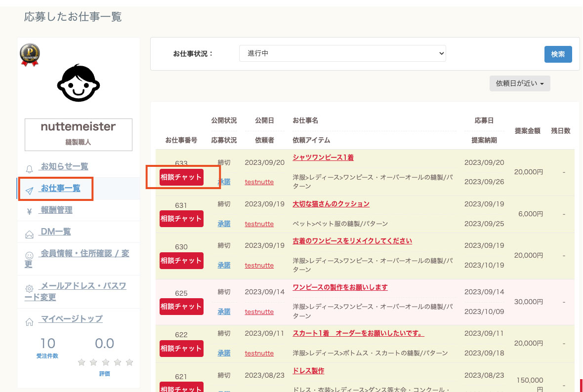The image size is (583, 392).
Task: Click the nuttemeister username box
Action: tap(79, 134)
